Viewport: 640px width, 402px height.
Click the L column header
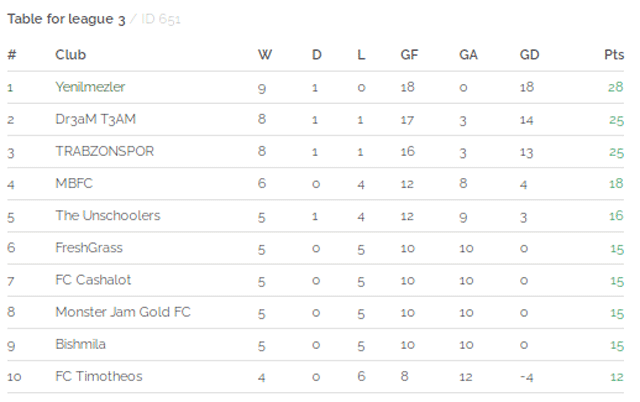click(361, 55)
